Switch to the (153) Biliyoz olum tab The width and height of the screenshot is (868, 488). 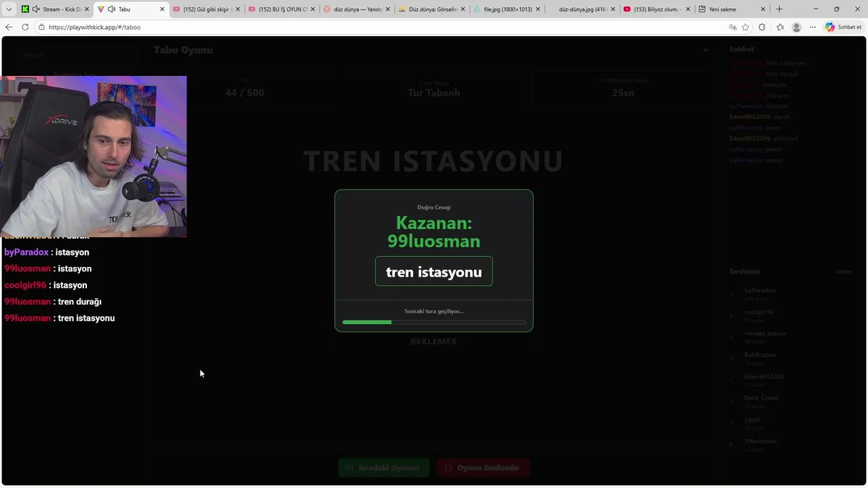click(x=658, y=9)
